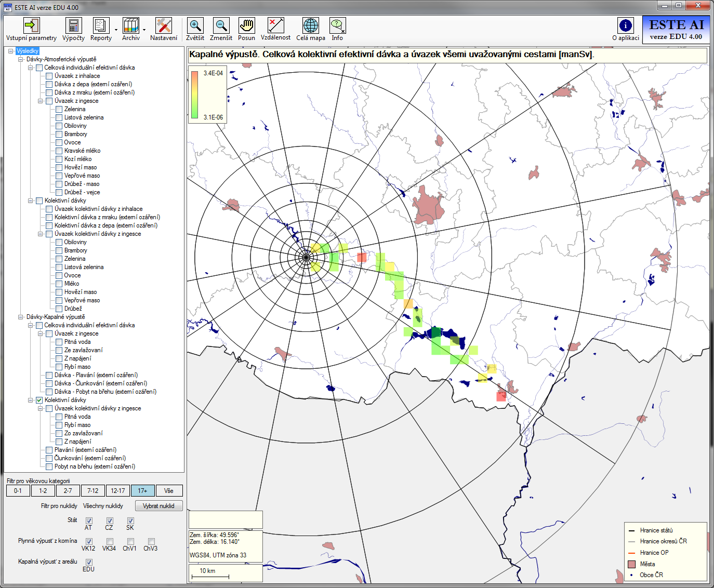Click the color scale legend gradient
The image size is (714, 588).
coord(194,95)
